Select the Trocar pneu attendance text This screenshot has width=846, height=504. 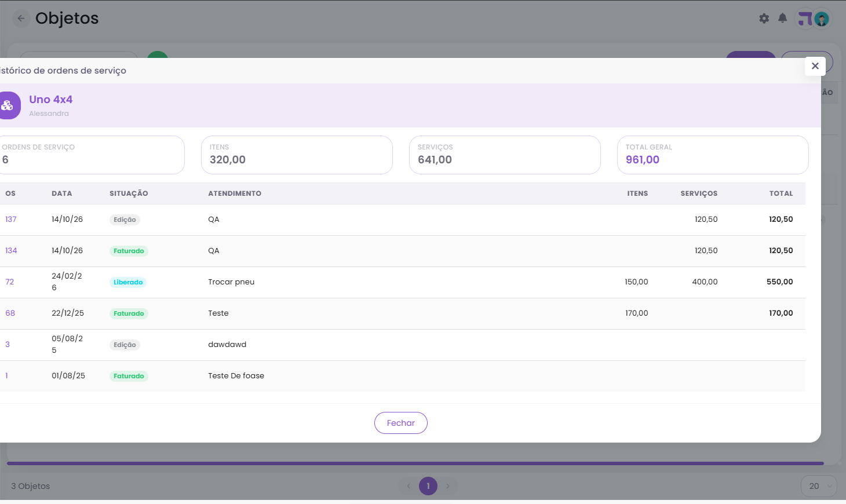click(x=231, y=282)
